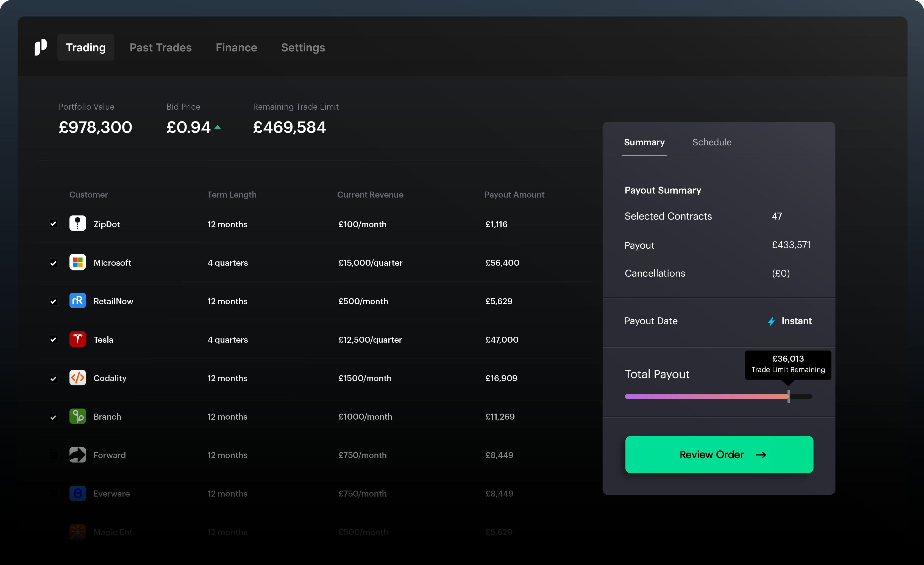The image size is (924, 565).
Task: Click the Everware logo icon
Action: (x=78, y=493)
